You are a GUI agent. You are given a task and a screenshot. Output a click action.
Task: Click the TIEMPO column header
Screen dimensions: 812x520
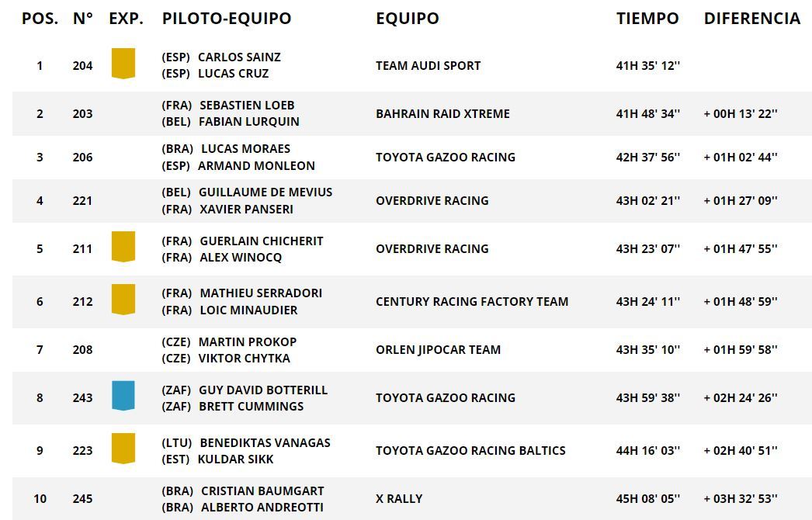coord(647,19)
